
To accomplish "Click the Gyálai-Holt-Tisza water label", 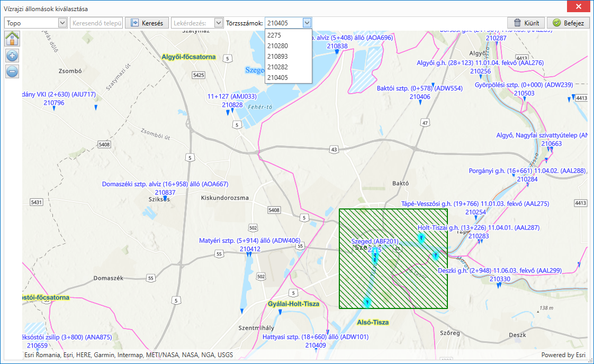I will pos(294,304).
